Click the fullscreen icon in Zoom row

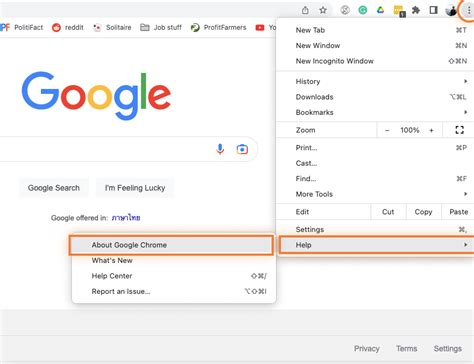pos(459,130)
